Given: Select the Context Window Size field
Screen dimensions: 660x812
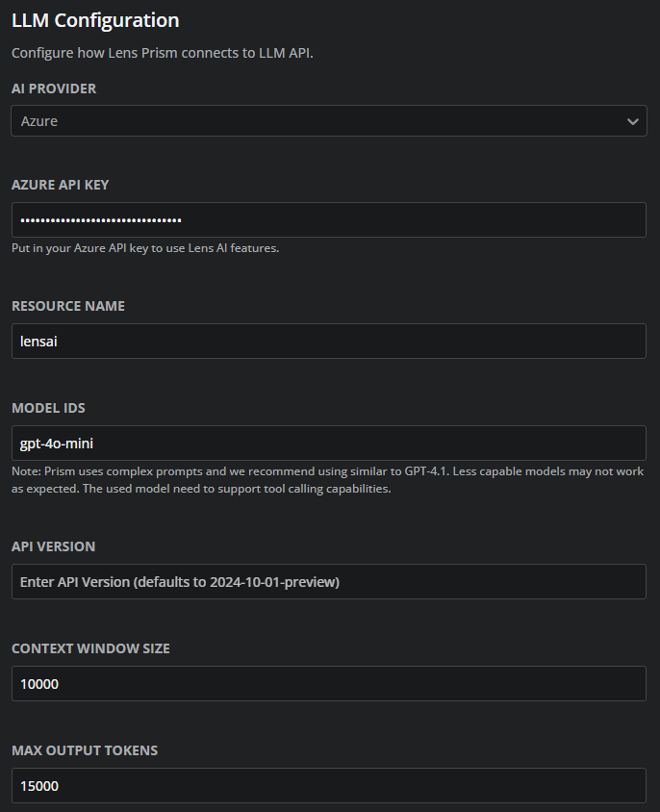Looking at the screenshot, I should [328, 683].
